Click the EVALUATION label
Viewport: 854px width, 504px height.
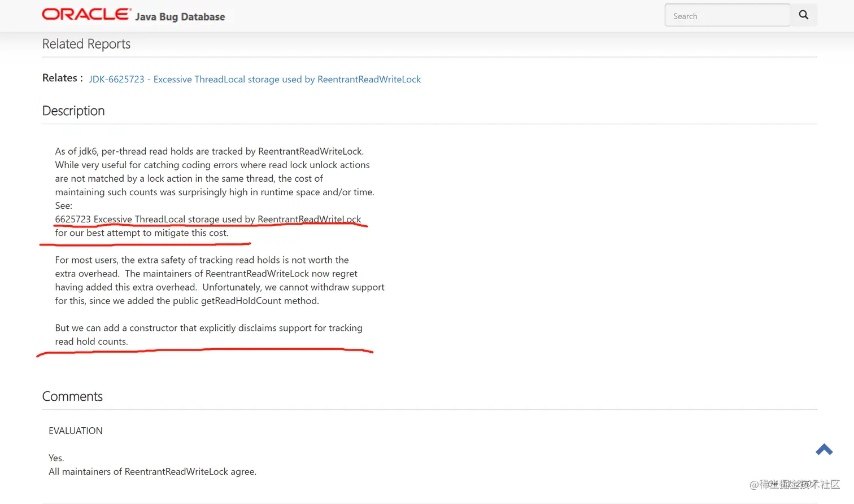(76, 431)
